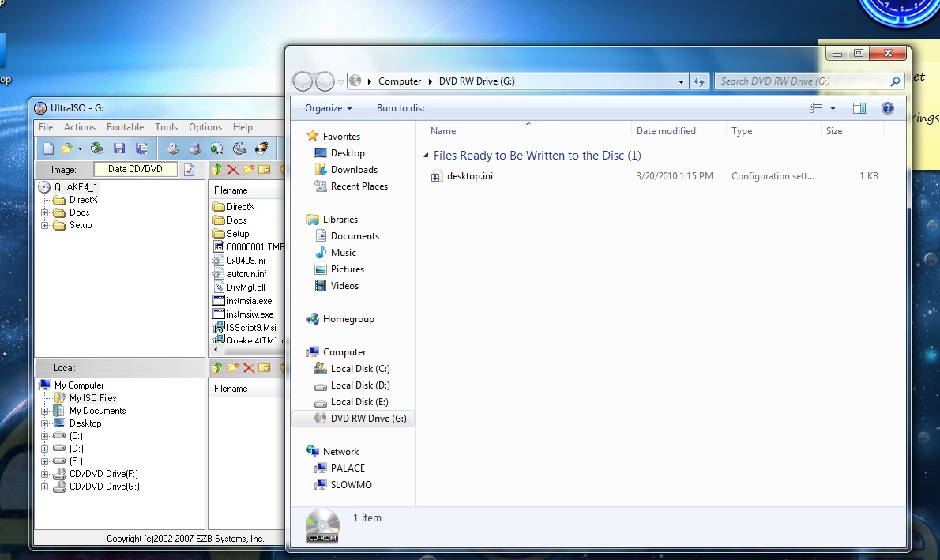Click the change view icon in Explorer
This screenshot has height=560, width=940.
coord(815,108)
